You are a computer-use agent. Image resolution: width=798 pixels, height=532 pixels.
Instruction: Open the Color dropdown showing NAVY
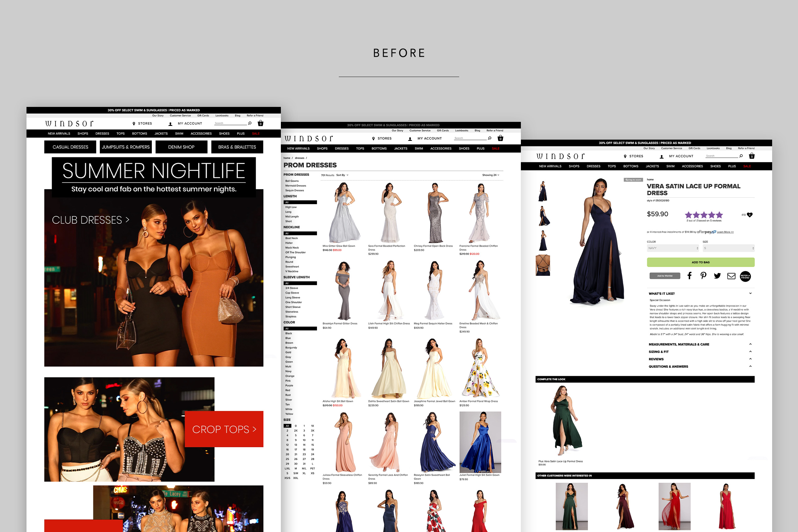pos(673,248)
